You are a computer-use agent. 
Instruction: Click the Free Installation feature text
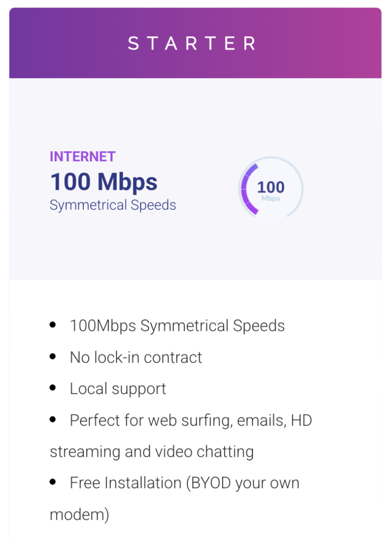pyautogui.click(x=184, y=483)
